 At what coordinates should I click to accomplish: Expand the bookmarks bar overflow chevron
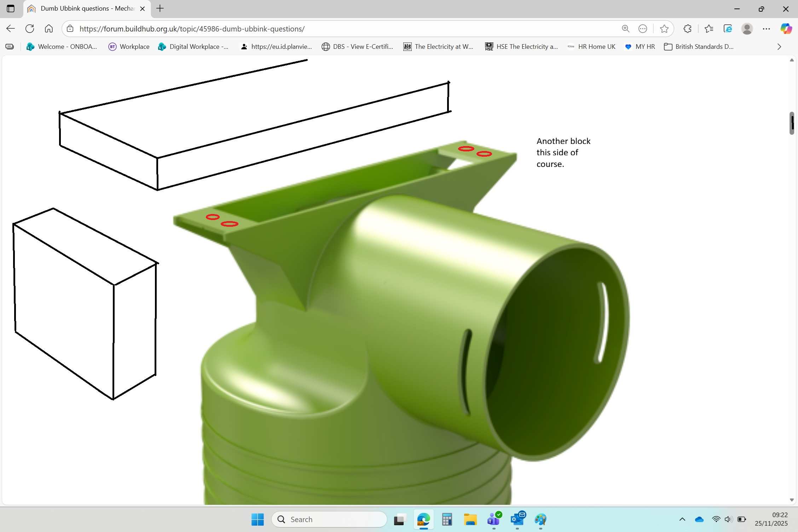779,47
